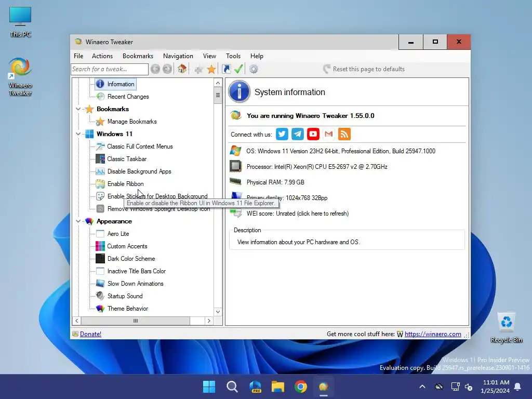Collapse the Bookmarks tree node

78,109
